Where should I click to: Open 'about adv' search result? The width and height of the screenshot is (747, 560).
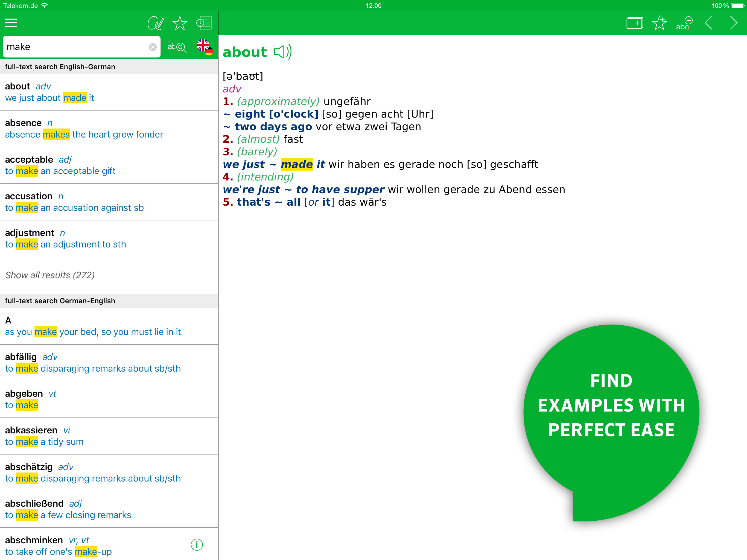(109, 92)
